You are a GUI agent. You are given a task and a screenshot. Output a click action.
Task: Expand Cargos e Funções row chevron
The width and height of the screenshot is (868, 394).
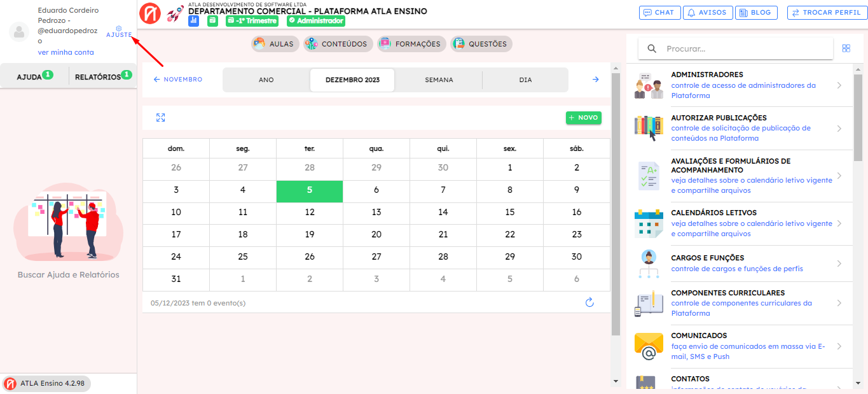point(839,264)
